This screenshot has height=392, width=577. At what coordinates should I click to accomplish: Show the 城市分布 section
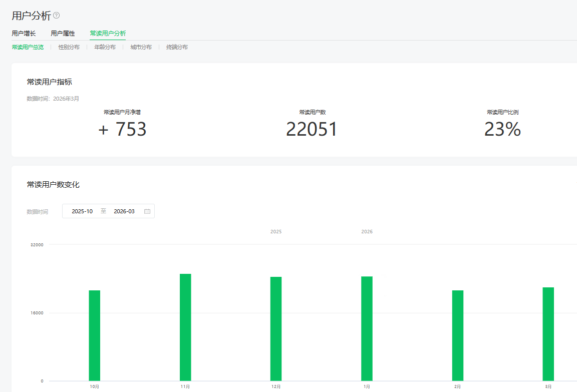[x=141, y=47]
